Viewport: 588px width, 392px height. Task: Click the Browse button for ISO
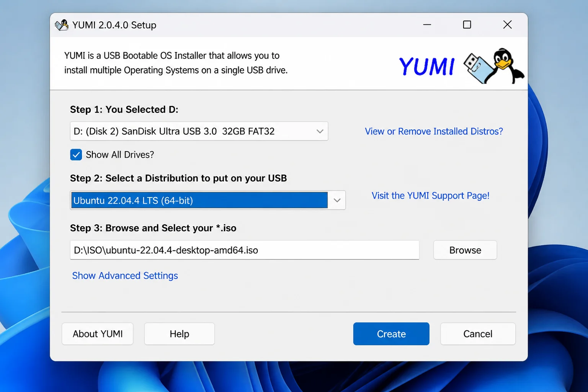pyautogui.click(x=465, y=250)
